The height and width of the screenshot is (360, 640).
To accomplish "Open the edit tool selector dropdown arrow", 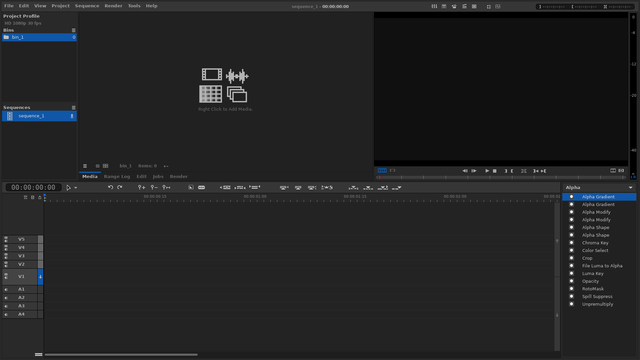I will 76,188.
